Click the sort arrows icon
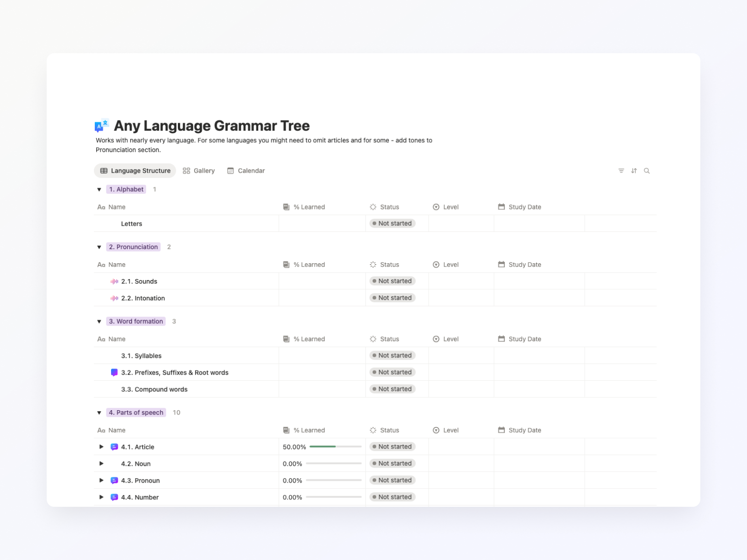747x560 pixels. (x=634, y=171)
